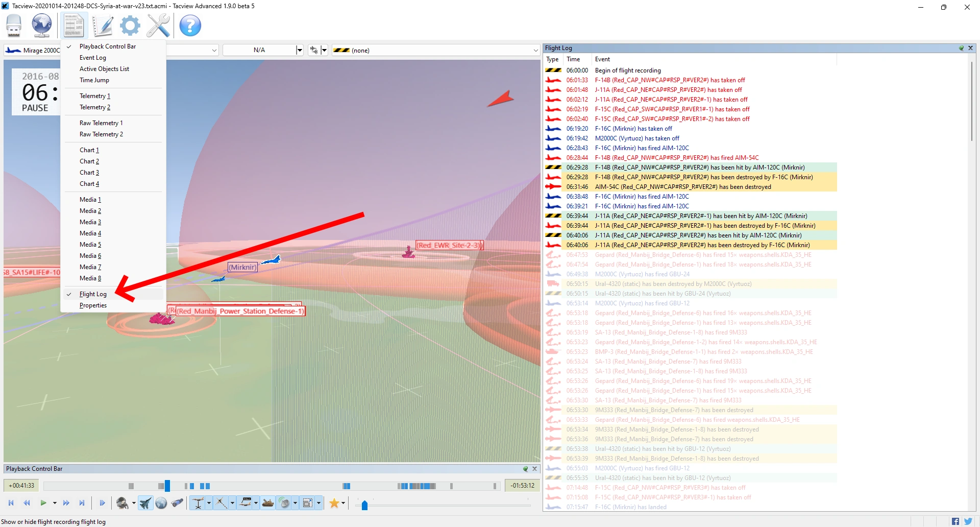Open the dropdown next to pilot helmet icon
Screen dimensions: 980x527
(134, 504)
